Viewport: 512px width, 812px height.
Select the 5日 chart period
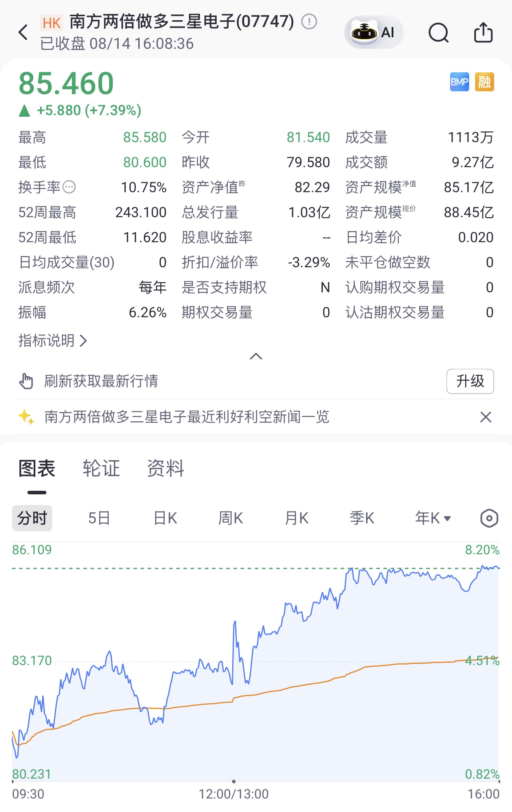point(99,518)
